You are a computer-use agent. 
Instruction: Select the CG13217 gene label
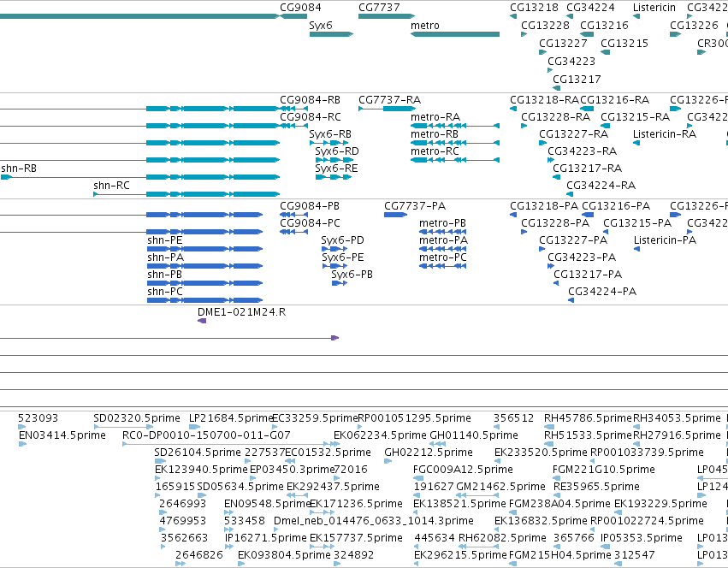click(577, 80)
